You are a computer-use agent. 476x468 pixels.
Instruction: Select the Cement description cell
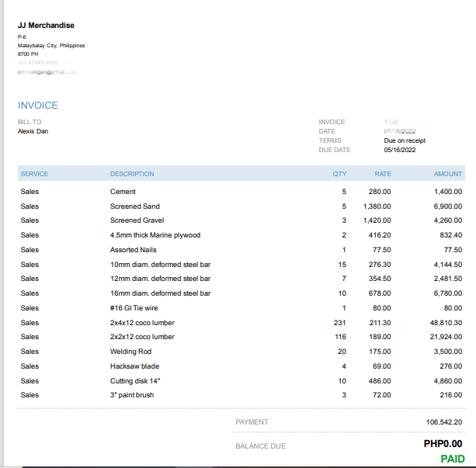point(123,192)
